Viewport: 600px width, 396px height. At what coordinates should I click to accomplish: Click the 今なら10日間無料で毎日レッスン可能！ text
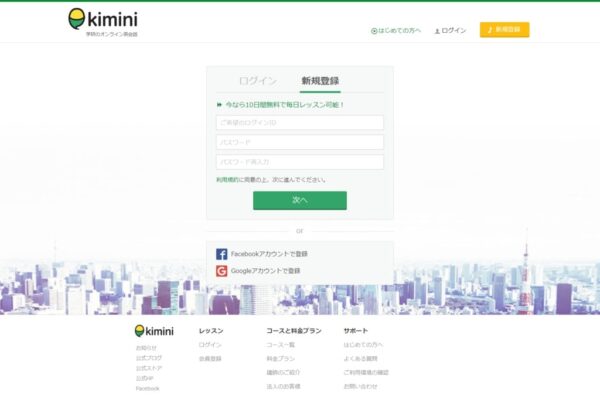285,104
